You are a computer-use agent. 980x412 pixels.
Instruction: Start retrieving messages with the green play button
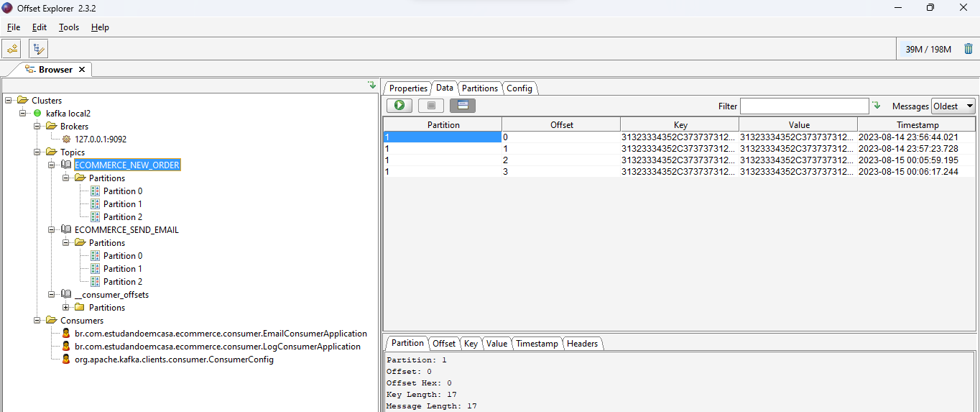[399, 106]
